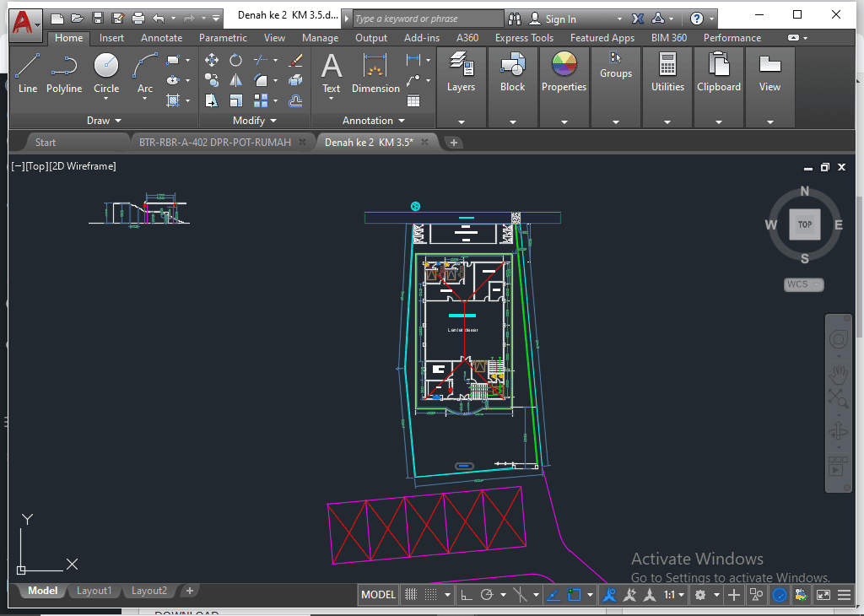Select the Mirror tool
The width and height of the screenshot is (864, 616).
pos(236,80)
